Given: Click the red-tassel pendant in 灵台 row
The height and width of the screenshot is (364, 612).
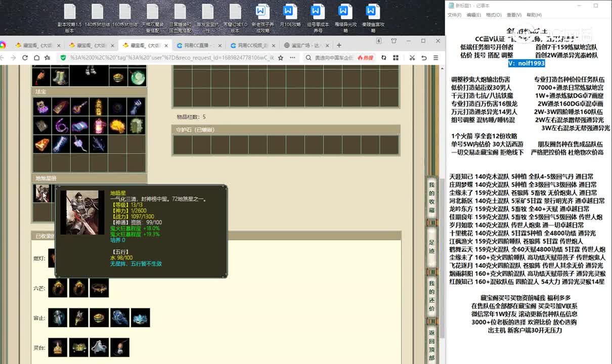Looking at the screenshot, I should (x=120, y=347).
